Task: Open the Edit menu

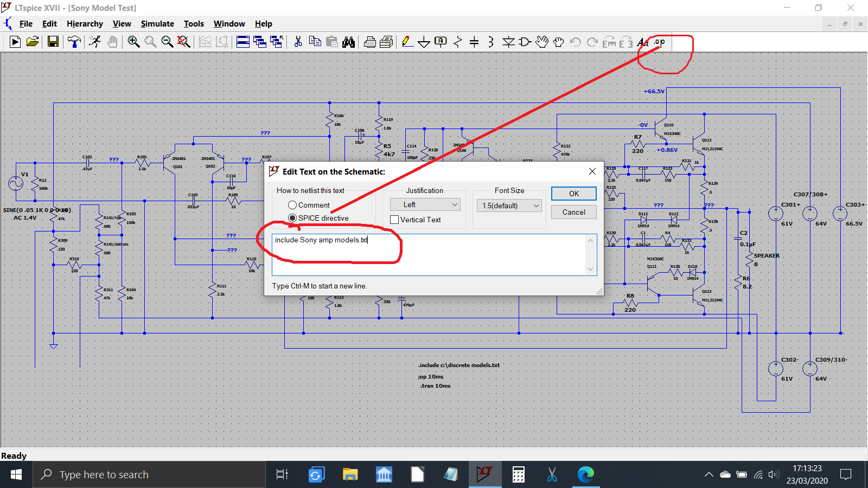Action: (x=49, y=24)
